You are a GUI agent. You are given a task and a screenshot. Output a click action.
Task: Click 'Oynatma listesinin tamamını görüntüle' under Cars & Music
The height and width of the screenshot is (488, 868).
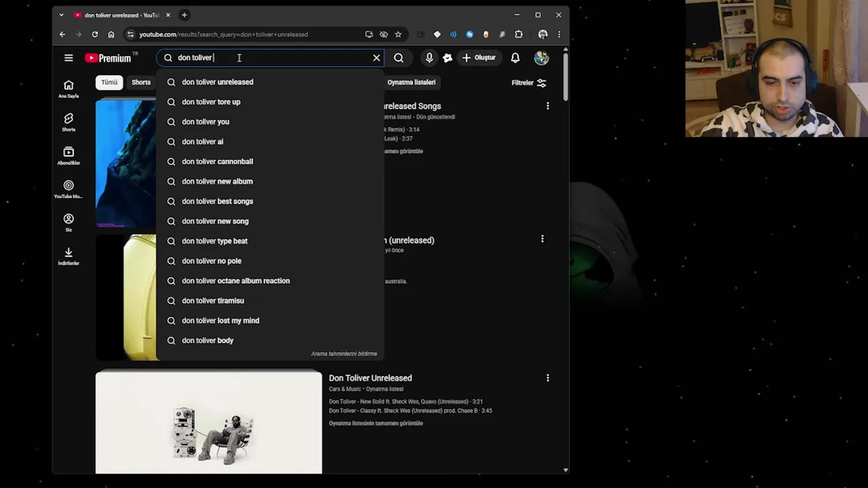[376, 423]
